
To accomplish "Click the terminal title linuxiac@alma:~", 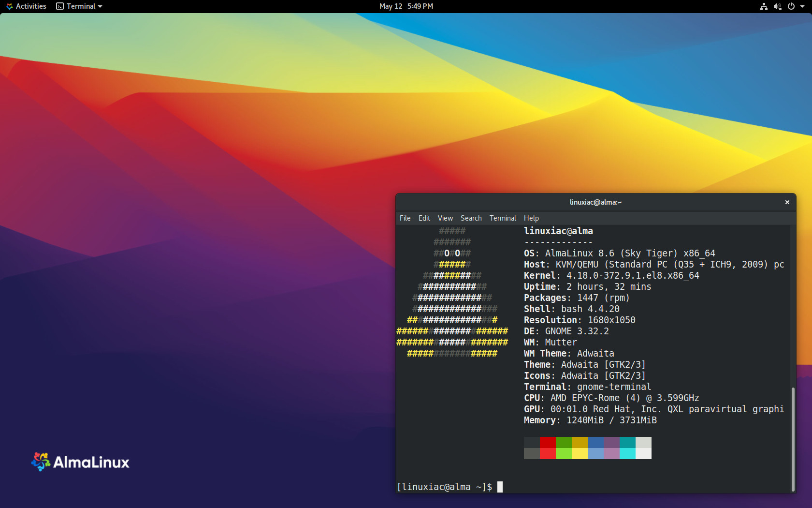I will (x=595, y=202).
